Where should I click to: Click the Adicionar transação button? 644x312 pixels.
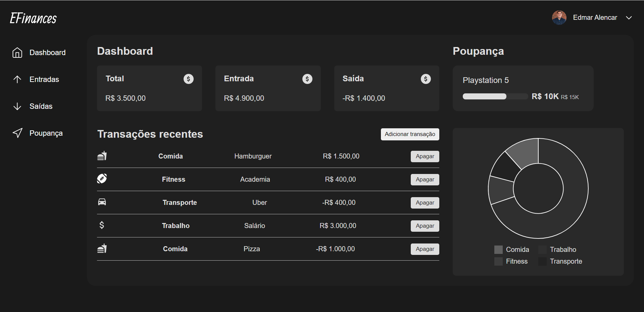click(409, 134)
